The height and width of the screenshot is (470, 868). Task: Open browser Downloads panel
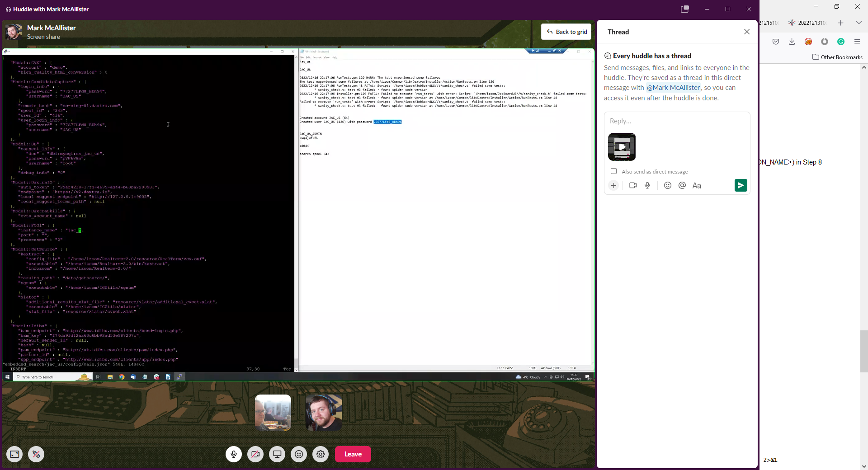click(792, 42)
